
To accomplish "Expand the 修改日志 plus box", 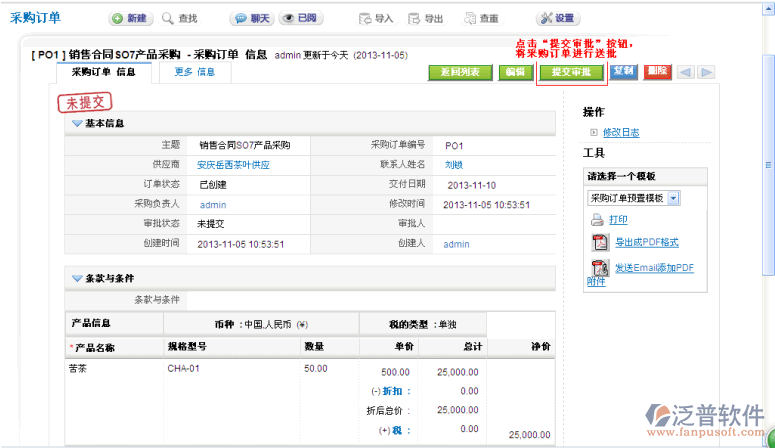I will (593, 132).
